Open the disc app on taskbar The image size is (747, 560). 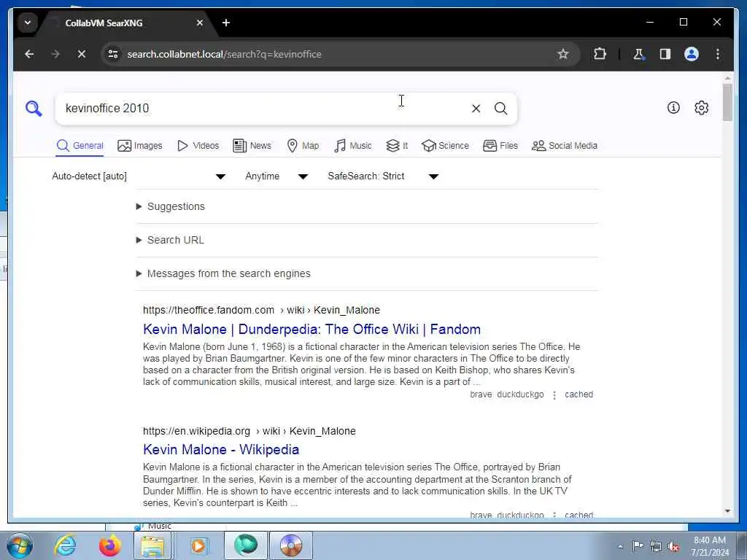tap(291, 545)
